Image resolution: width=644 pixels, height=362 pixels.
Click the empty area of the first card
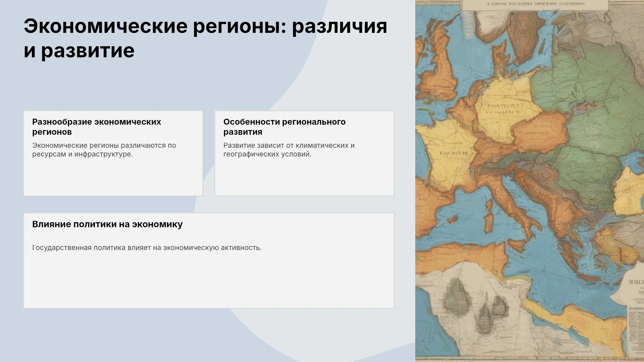pos(113,177)
